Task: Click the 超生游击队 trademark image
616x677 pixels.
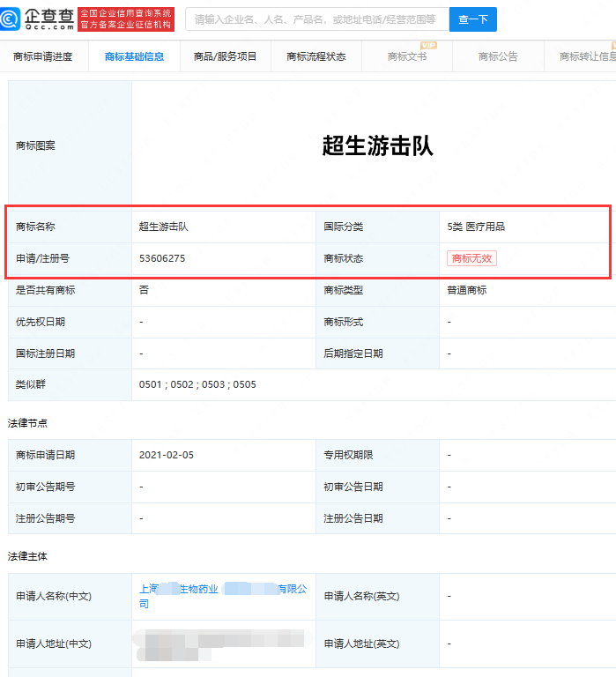Action: click(x=378, y=145)
